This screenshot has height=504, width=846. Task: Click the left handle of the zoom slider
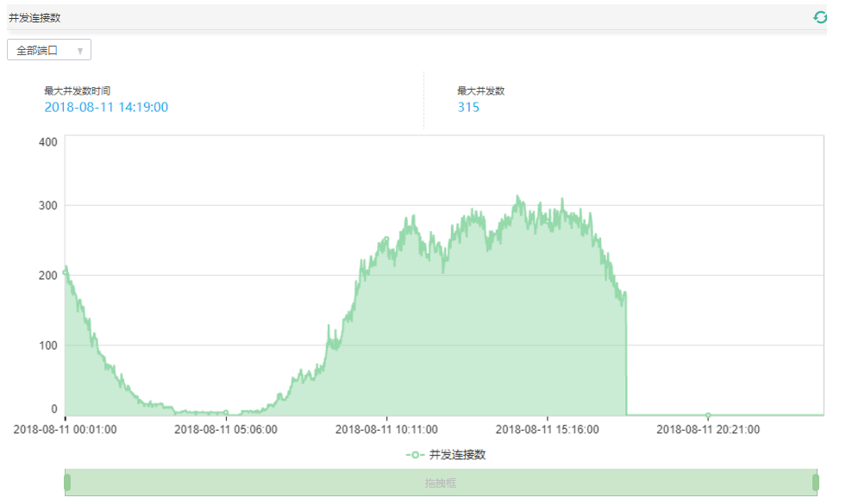pyautogui.click(x=67, y=482)
